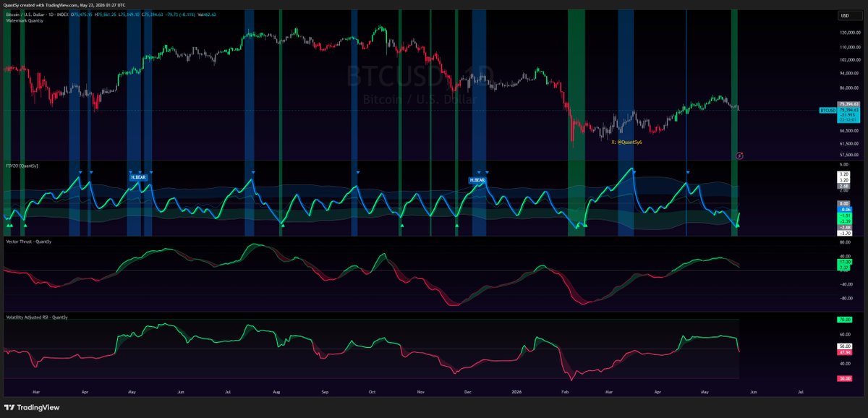Click the green 70.00 RSI level label
Screen dimensions: 868x418
click(x=846, y=319)
